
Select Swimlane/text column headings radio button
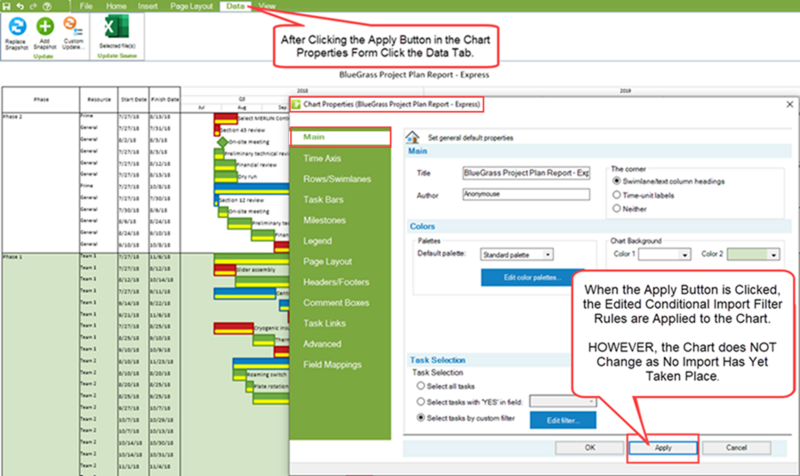tap(616, 181)
